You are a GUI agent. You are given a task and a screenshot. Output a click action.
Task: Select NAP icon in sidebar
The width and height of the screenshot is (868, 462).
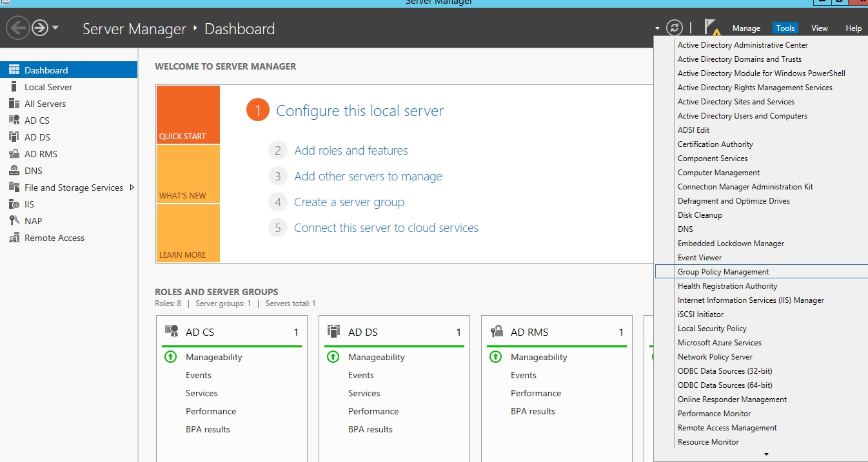click(14, 221)
